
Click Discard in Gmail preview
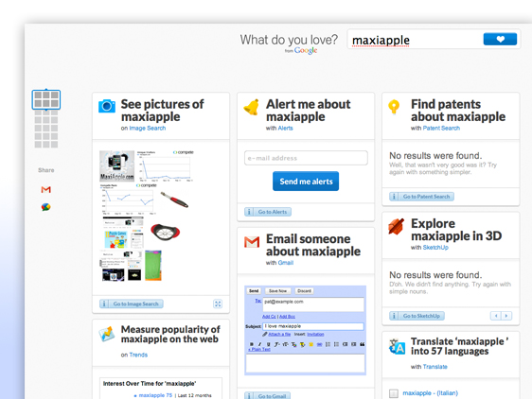(x=304, y=291)
